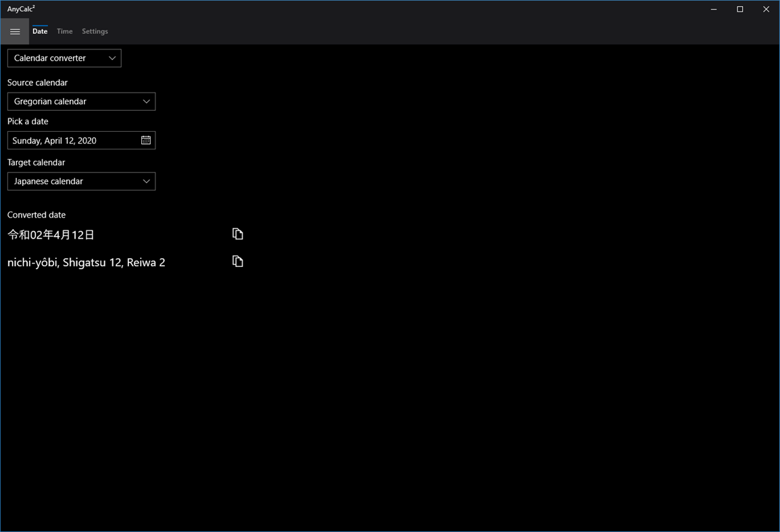Viewport: 780px width, 532px height.
Task: Select the Date tab
Action: [x=39, y=31]
